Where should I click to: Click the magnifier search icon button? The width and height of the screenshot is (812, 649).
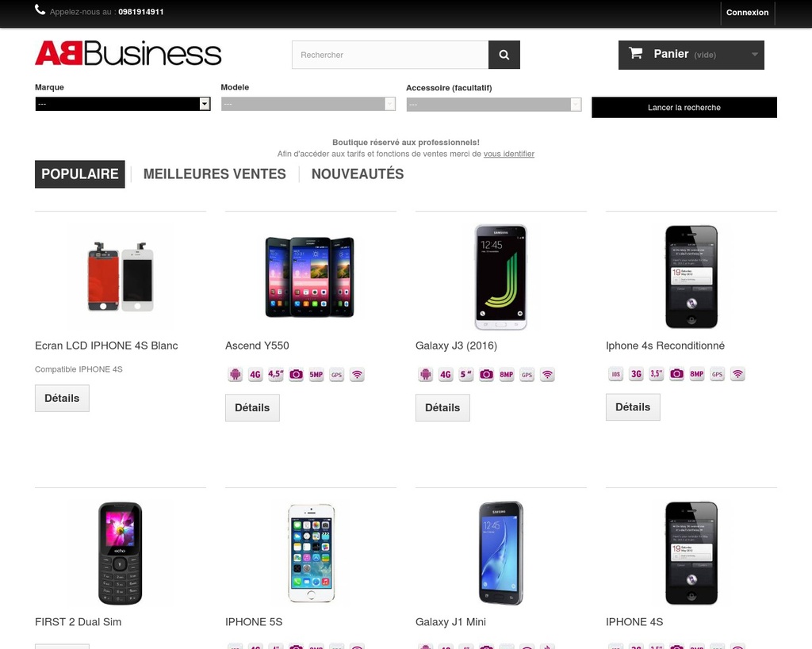coord(504,55)
